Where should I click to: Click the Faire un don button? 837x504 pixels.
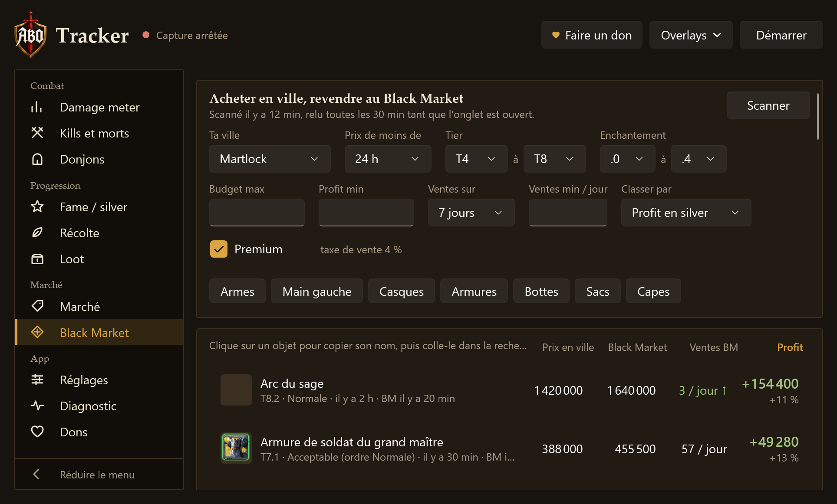pyautogui.click(x=592, y=35)
